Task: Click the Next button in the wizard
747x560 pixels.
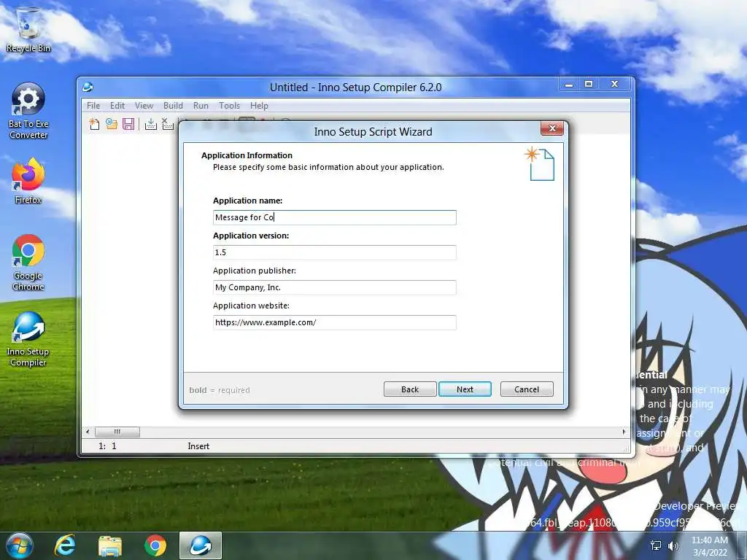Action: click(x=465, y=389)
